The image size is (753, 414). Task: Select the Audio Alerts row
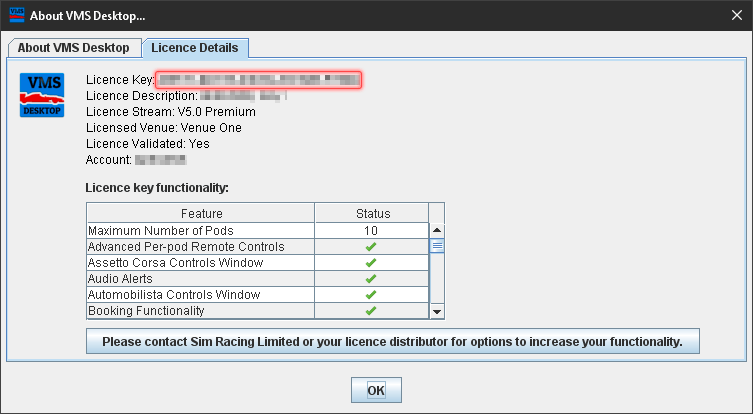point(258,279)
